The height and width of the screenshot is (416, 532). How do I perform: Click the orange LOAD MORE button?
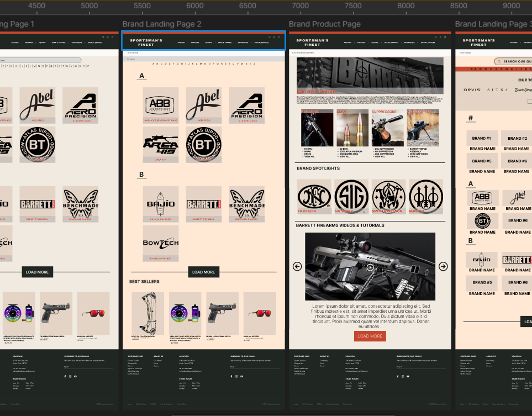pyautogui.click(x=370, y=336)
